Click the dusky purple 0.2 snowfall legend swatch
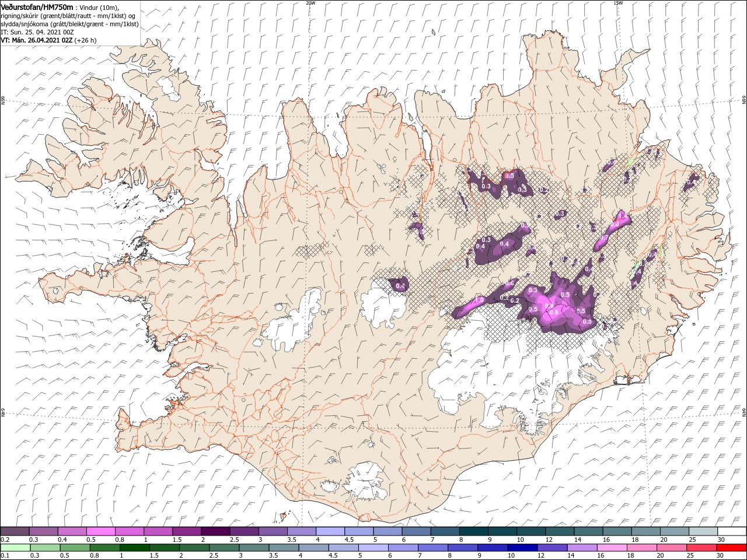 point(15,531)
